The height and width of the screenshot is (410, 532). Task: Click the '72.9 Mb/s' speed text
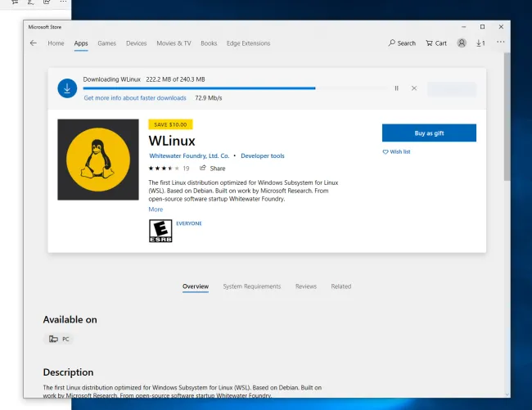(209, 98)
